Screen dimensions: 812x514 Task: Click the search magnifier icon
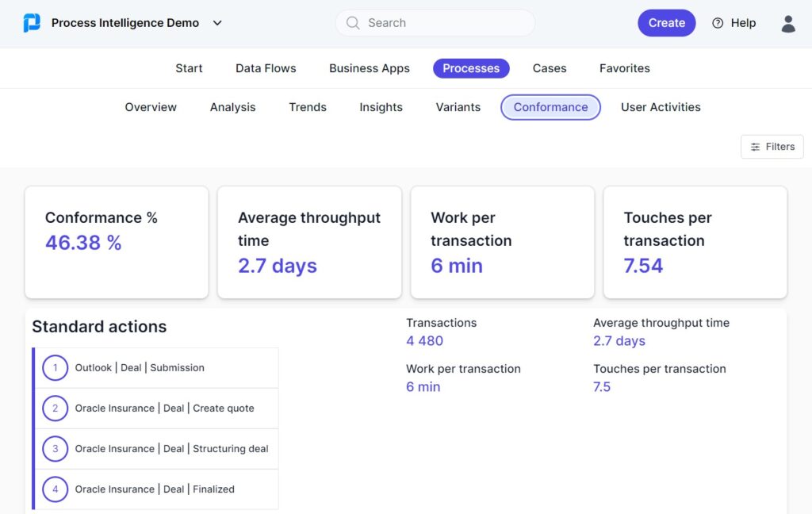(353, 23)
